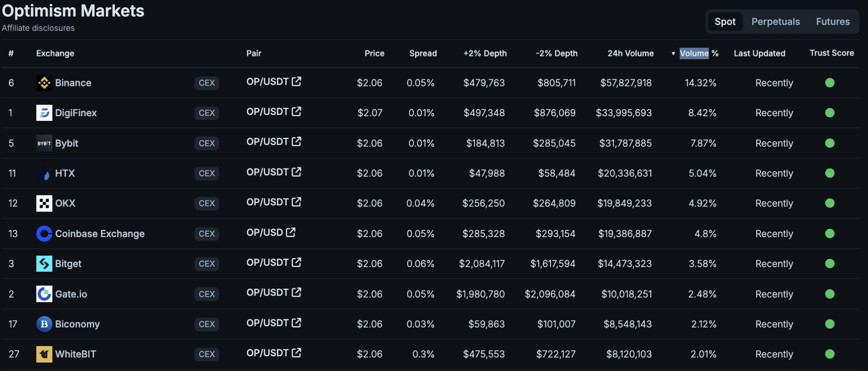Viewport: 868px width, 371px height.
Task: Switch to the Perpetuals tab
Action: 776,22
